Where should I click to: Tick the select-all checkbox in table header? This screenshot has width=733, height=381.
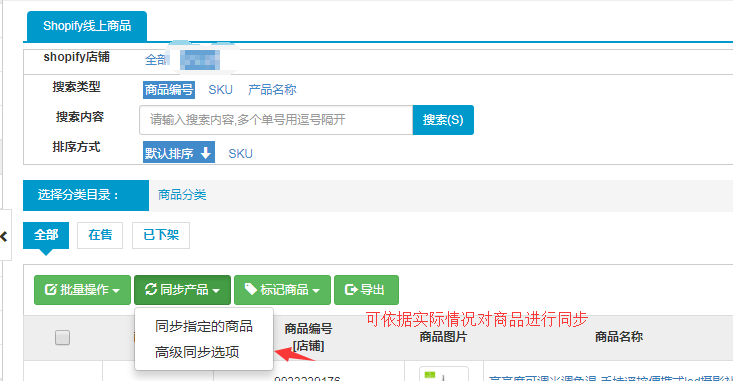(x=63, y=338)
